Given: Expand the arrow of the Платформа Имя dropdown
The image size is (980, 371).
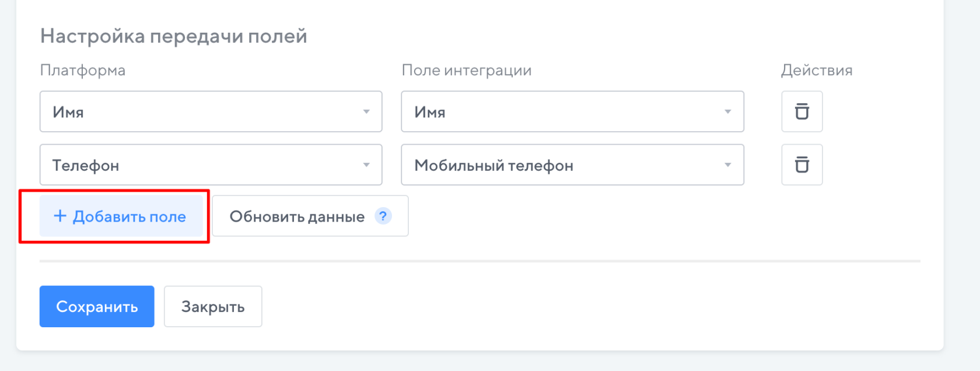Looking at the screenshot, I should (366, 111).
